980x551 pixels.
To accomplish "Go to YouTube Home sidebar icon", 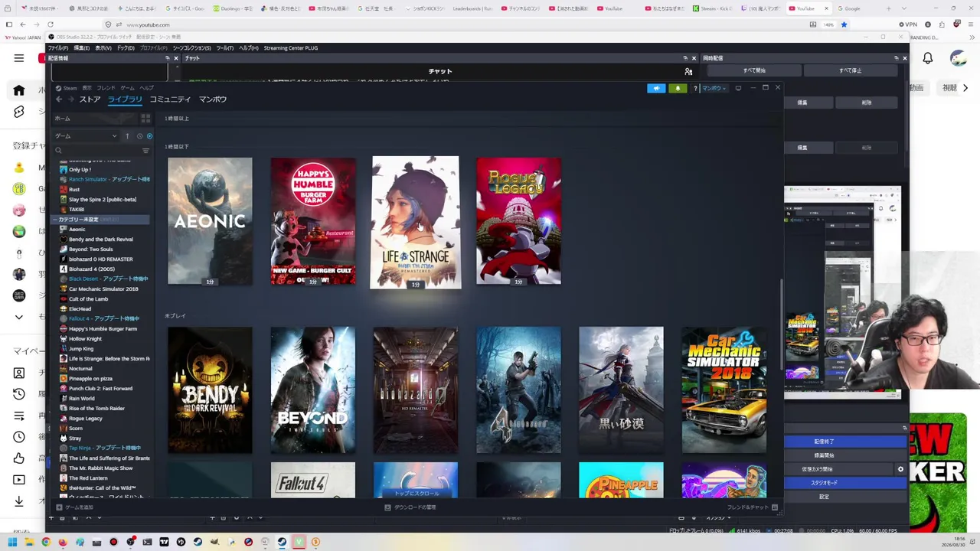I will [19, 90].
